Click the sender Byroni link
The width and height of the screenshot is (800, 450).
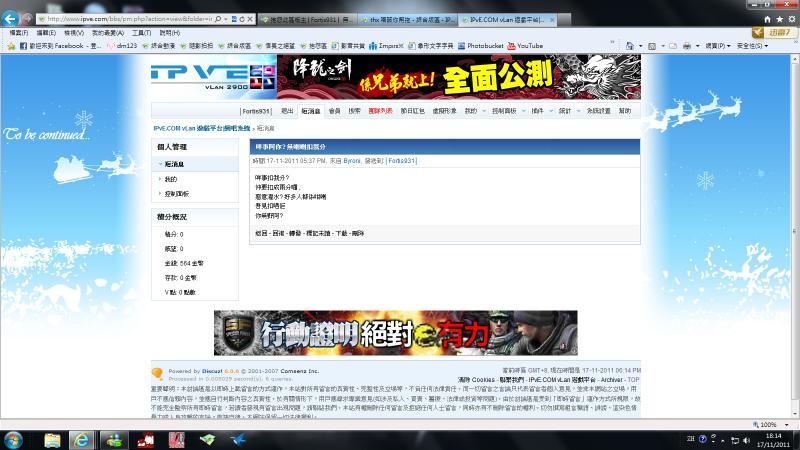click(352, 161)
